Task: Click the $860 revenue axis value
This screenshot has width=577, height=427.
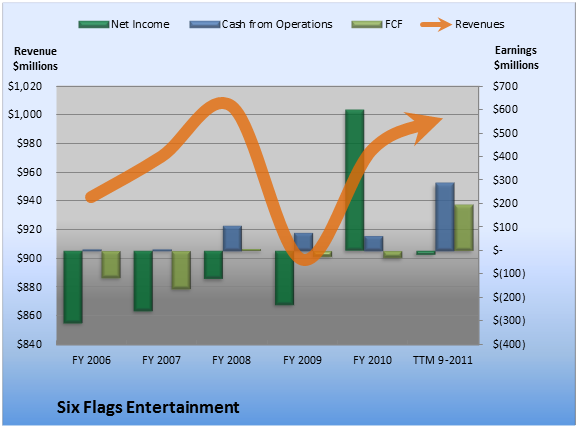Action: (29, 315)
